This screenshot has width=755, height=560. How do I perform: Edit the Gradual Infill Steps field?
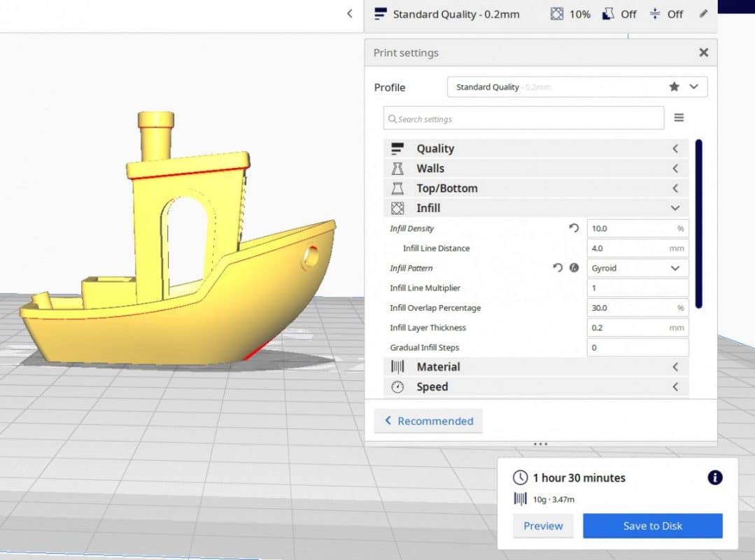point(637,347)
